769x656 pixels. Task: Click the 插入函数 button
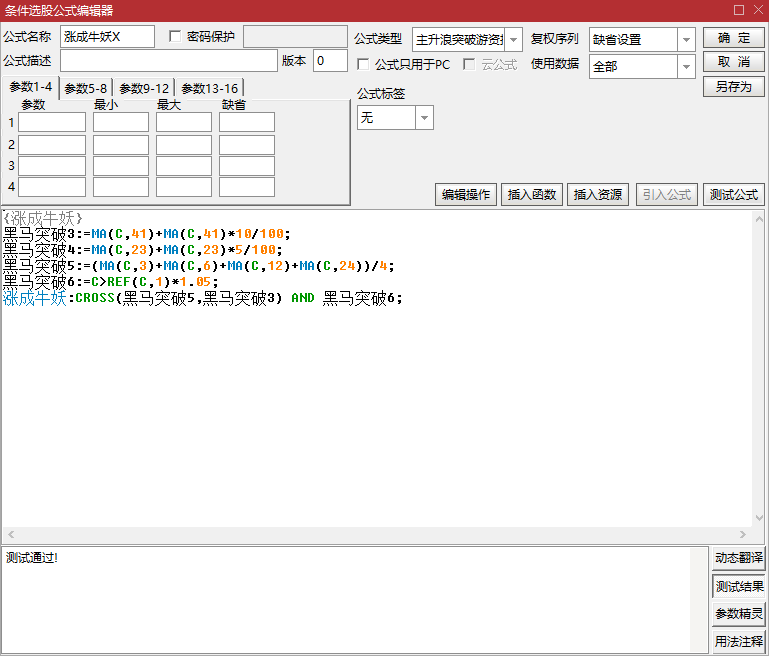(533, 195)
